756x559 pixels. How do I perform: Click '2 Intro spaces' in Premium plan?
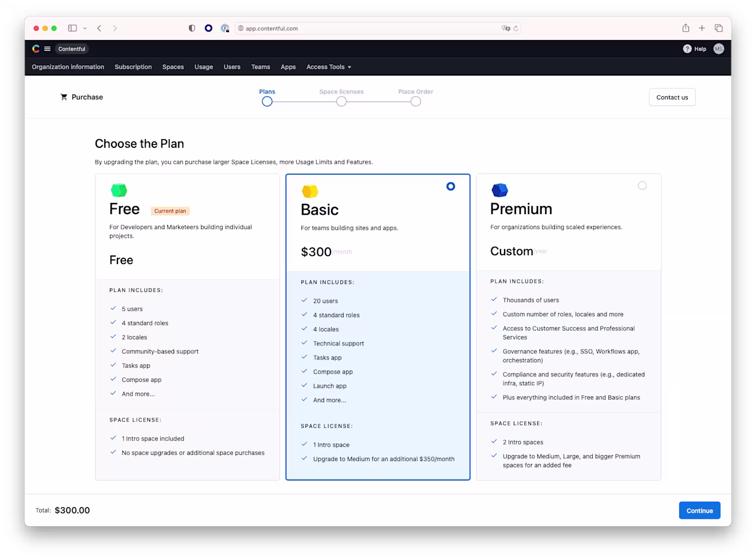pyautogui.click(x=523, y=442)
